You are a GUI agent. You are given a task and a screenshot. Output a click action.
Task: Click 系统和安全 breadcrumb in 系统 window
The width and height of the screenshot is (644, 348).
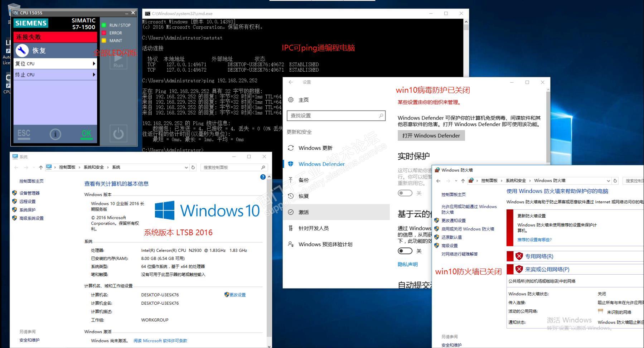pyautogui.click(x=94, y=167)
